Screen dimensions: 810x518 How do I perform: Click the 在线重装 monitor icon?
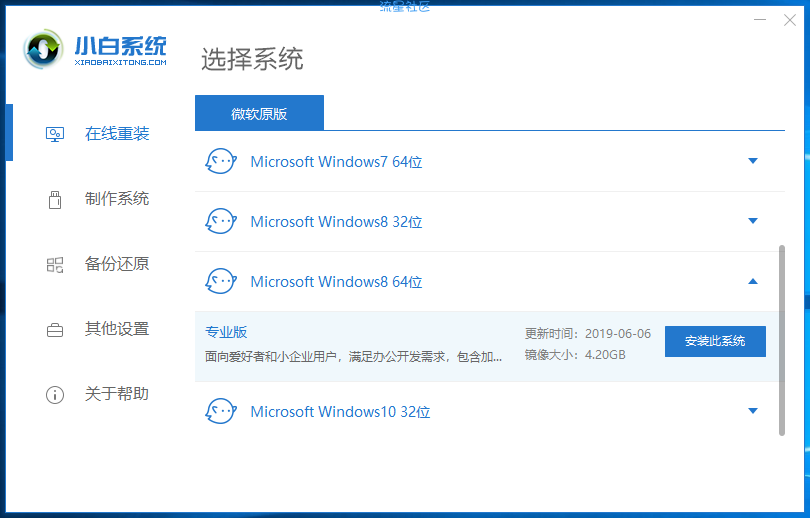tap(55, 135)
